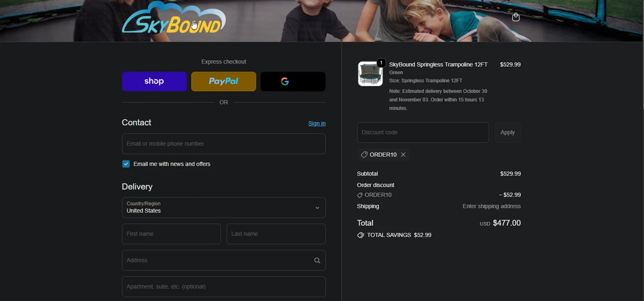The image size is (644, 301).
Task: Remove the ORDER10 discount tag
Action: (403, 155)
